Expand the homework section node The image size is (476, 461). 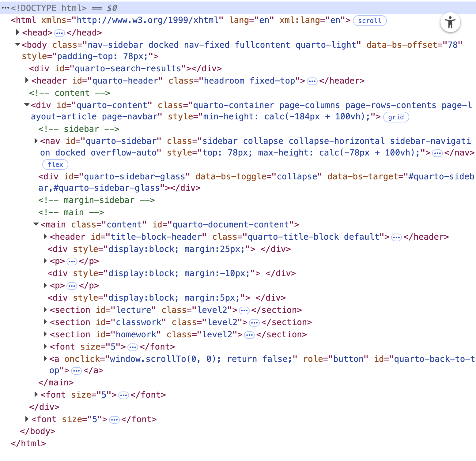coord(45,334)
